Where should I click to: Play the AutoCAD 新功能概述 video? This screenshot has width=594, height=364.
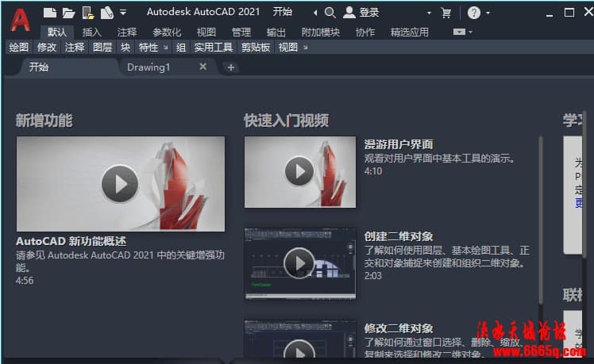click(120, 183)
